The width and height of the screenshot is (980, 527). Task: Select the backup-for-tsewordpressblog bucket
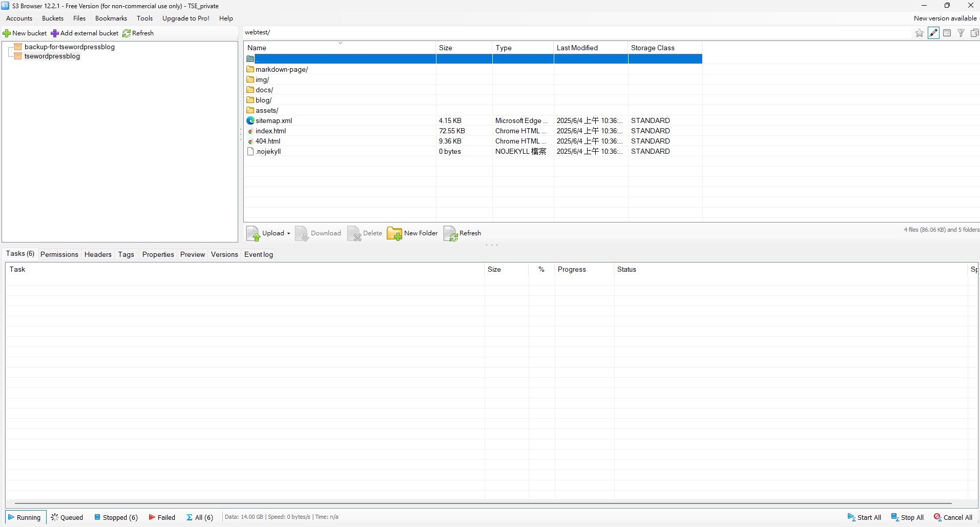coord(70,47)
